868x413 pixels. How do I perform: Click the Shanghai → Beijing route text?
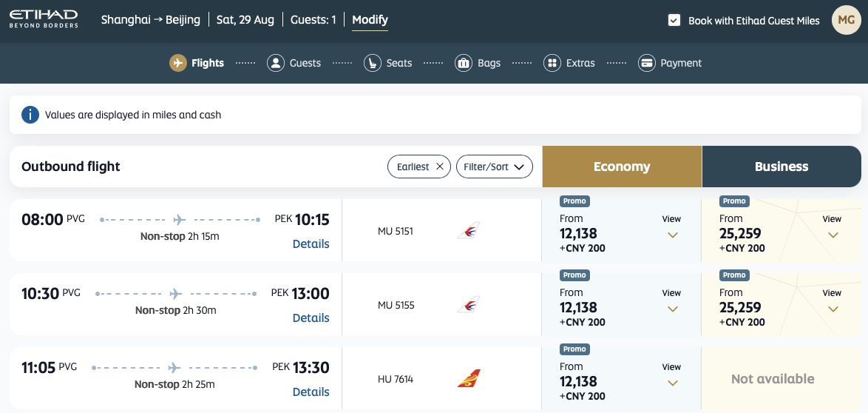coord(151,20)
